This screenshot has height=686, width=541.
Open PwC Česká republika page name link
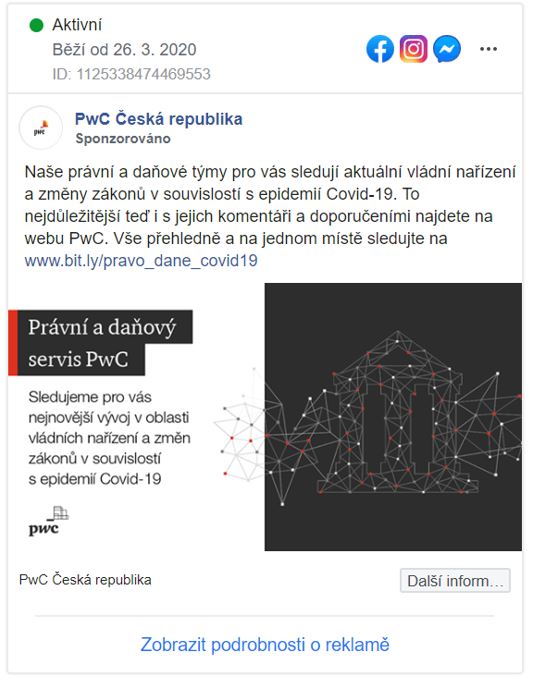click(159, 119)
